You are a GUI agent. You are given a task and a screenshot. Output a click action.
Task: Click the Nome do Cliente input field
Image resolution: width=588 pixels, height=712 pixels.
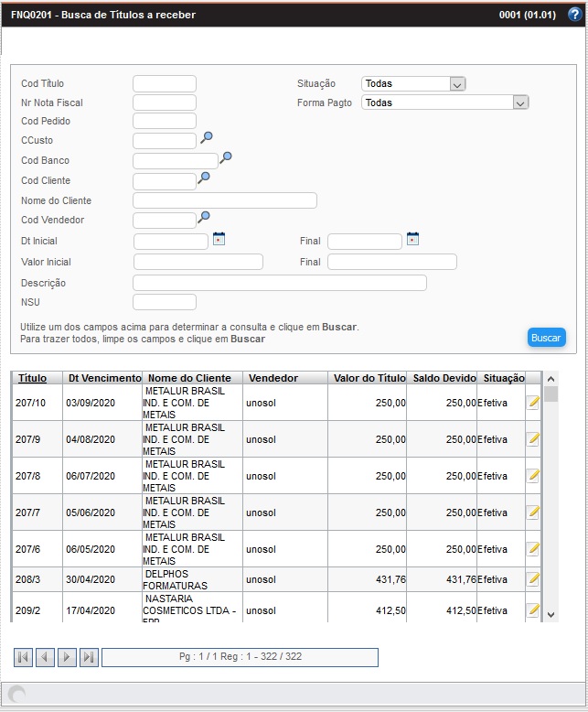click(224, 200)
